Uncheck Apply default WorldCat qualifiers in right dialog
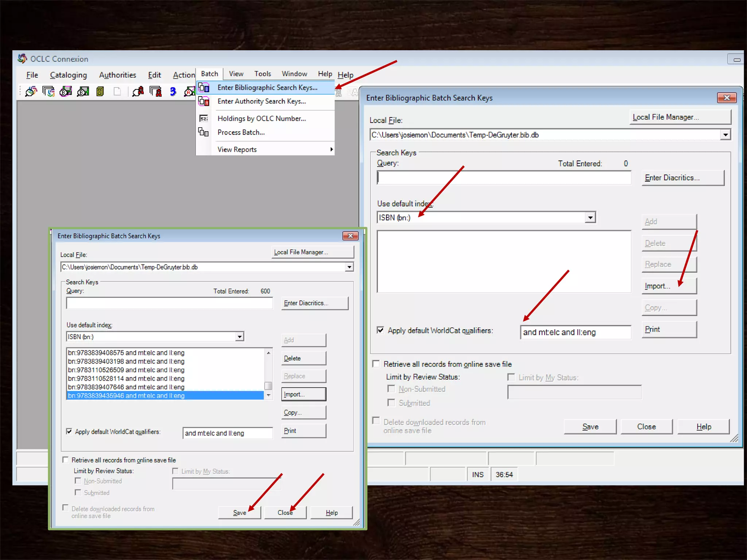This screenshot has height=560, width=747. tap(380, 330)
